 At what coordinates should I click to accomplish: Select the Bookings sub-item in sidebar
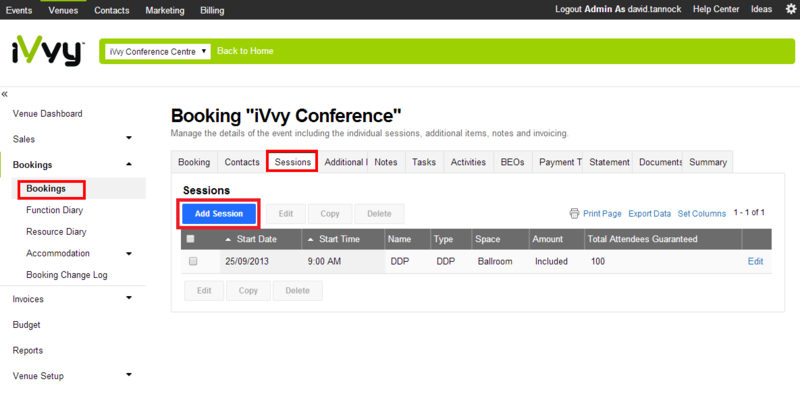[46, 188]
